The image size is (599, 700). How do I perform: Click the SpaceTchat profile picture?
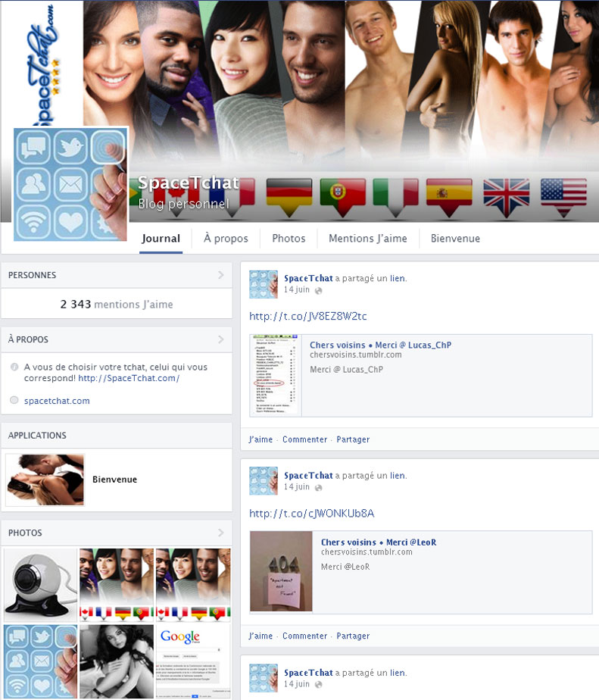tap(71, 184)
